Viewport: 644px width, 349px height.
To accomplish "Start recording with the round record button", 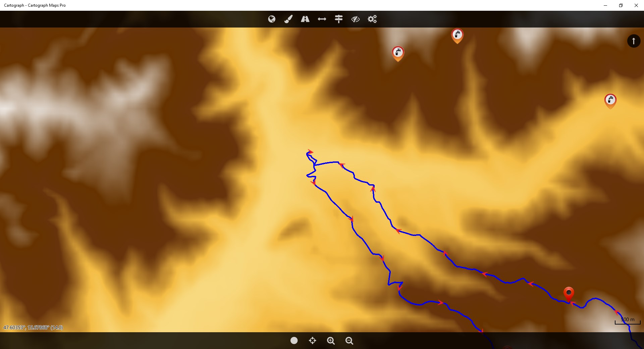I will click(x=294, y=341).
